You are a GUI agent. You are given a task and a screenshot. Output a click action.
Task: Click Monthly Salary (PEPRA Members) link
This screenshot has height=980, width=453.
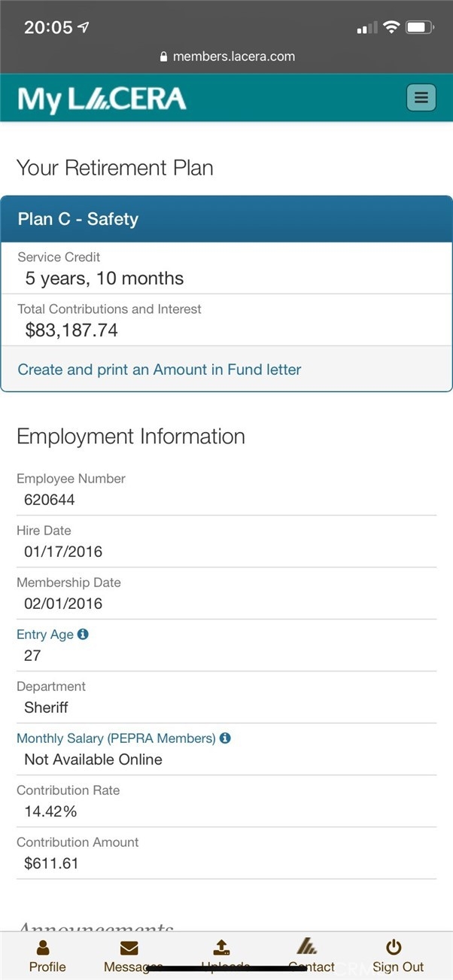click(x=116, y=738)
